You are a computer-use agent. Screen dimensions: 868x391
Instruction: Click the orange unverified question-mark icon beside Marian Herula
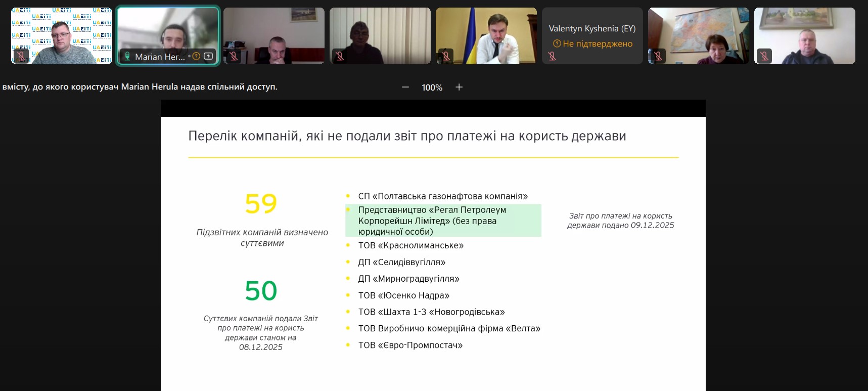tap(196, 56)
